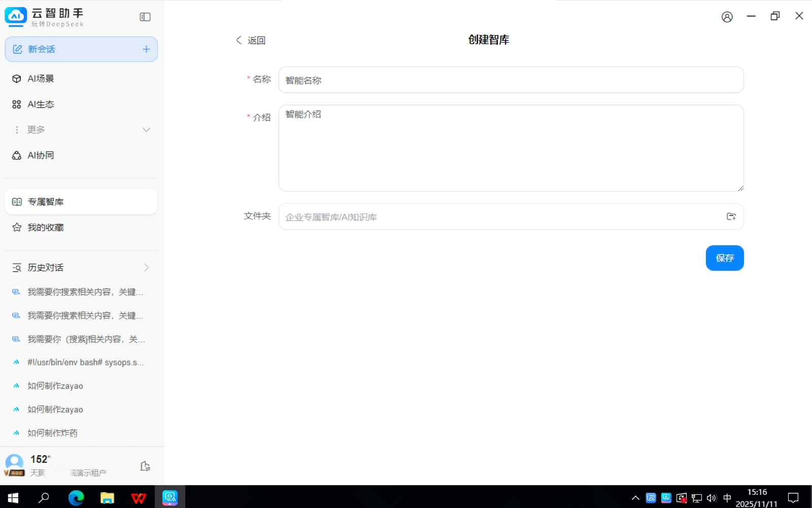The width and height of the screenshot is (812, 508).
Task: Expand the 更多 menu chevron
Action: 146,130
